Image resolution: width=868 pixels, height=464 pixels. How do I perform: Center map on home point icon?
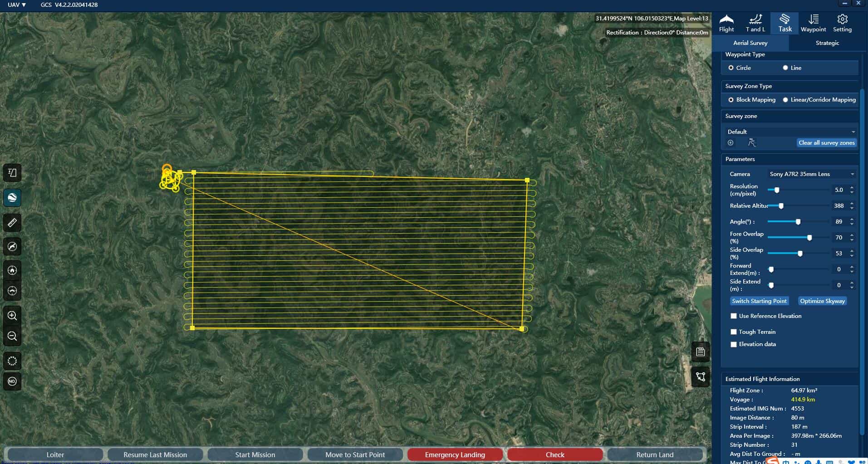click(x=12, y=270)
